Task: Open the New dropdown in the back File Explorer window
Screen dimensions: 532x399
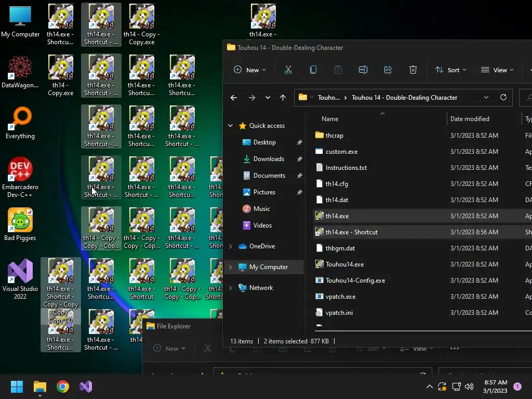Action: [169, 349]
